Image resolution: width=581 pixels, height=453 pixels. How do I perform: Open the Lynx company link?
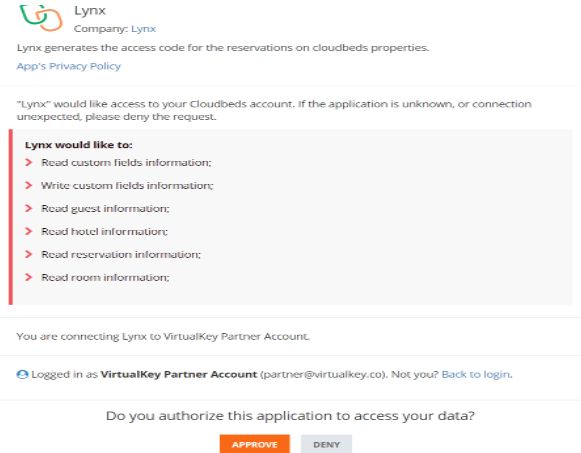(x=143, y=29)
